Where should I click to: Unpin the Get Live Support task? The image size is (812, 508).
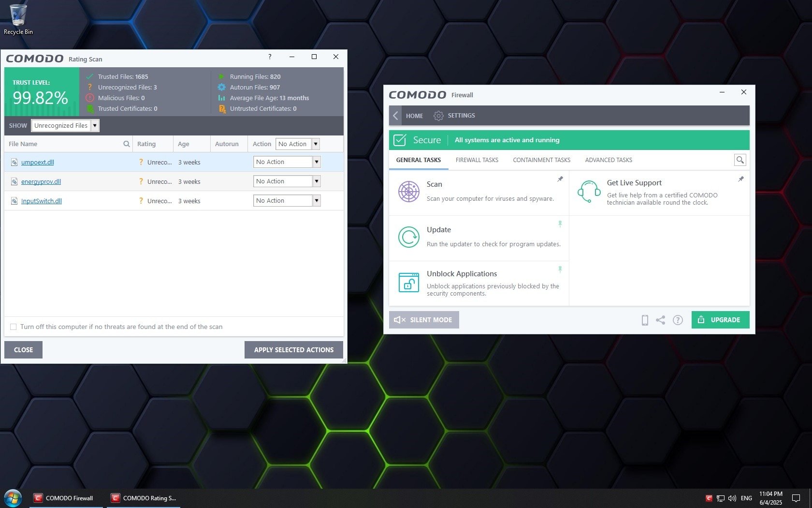point(741,179)
